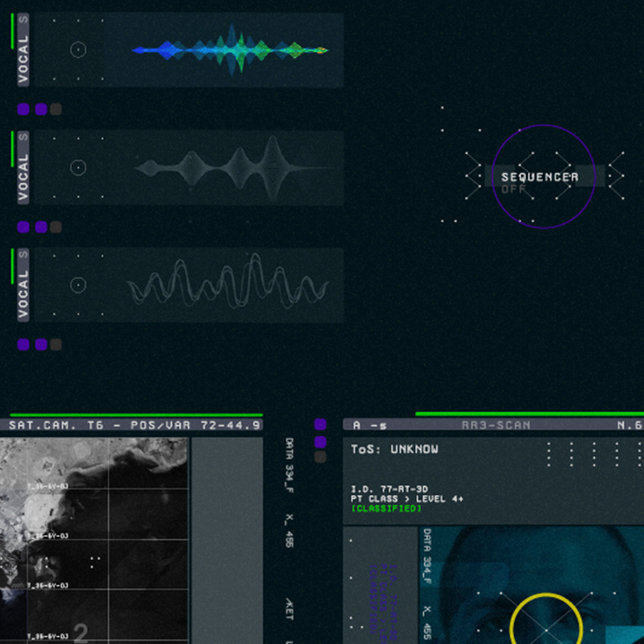Open the blue face scan image
This screenshot has width=644, height=644.
click(x=531, y=585)
